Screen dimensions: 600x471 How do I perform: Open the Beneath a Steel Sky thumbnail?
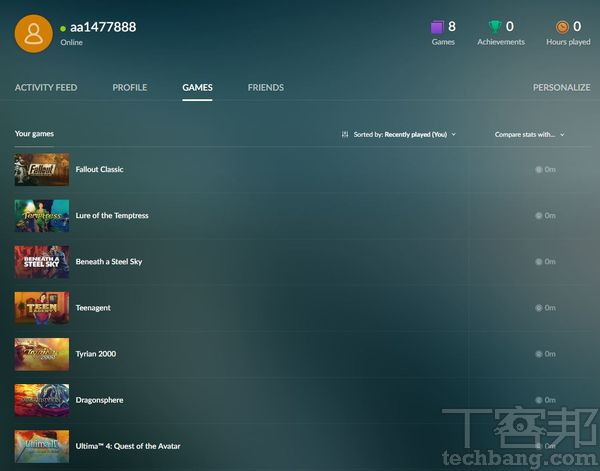point(42,262)
